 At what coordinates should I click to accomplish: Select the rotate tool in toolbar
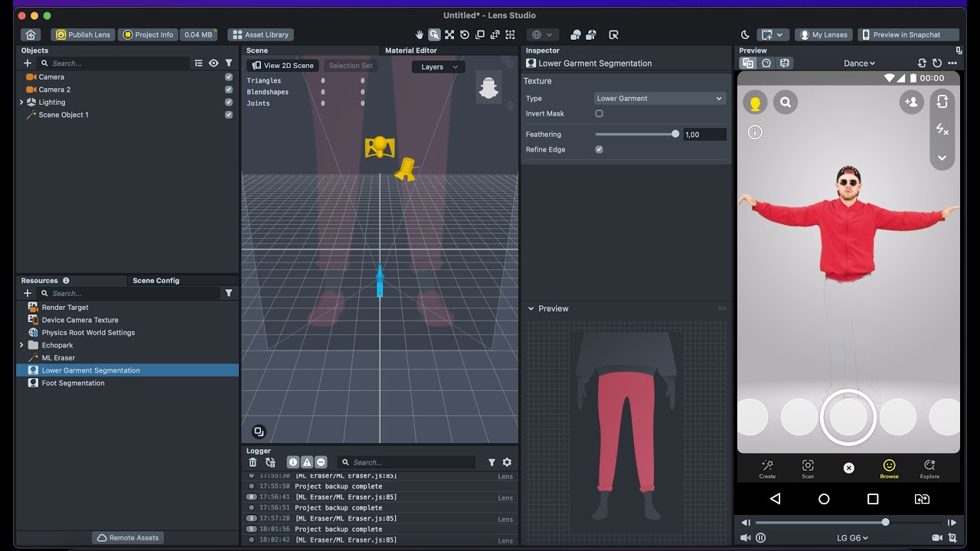[465, 34]
